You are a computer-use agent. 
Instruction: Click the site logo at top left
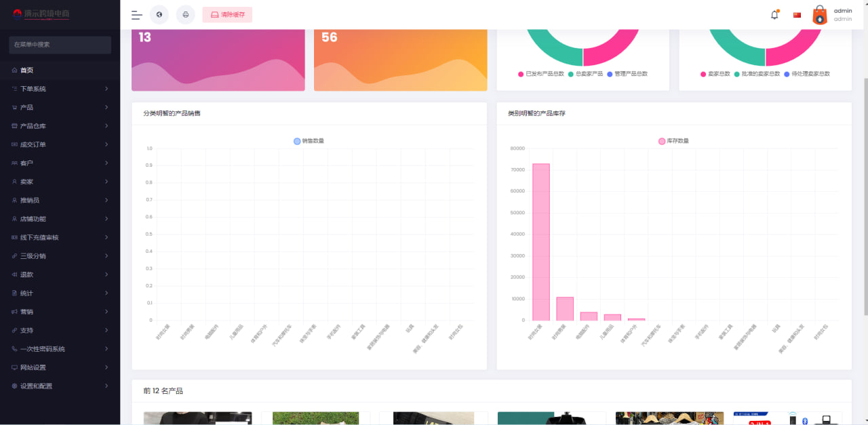[x=42, y=14]
